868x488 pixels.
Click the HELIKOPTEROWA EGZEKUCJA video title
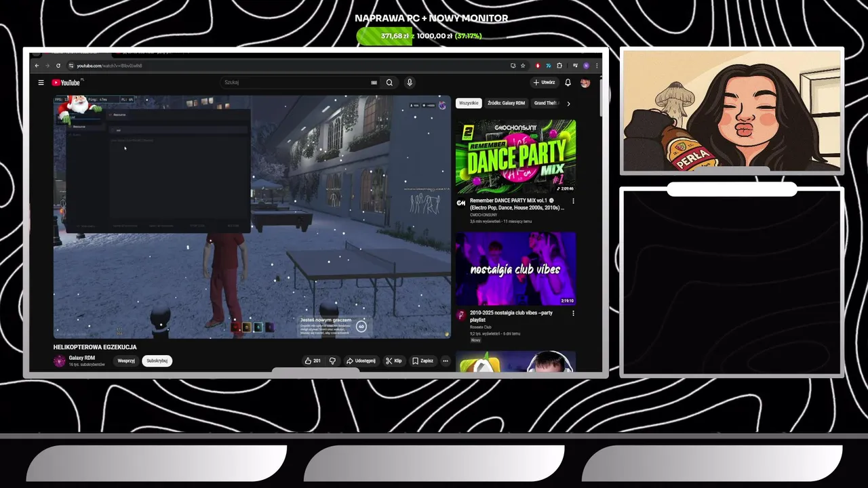95,347
